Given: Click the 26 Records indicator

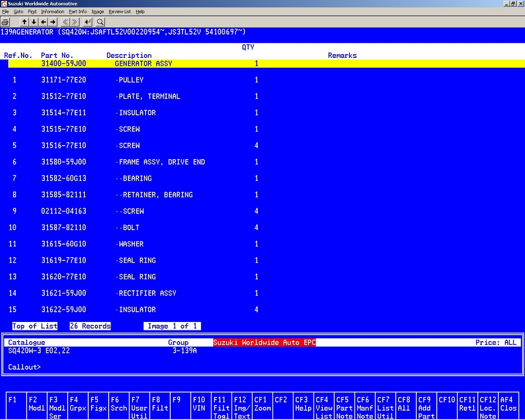Looking at the screenshot, I should tap(90, 326).
